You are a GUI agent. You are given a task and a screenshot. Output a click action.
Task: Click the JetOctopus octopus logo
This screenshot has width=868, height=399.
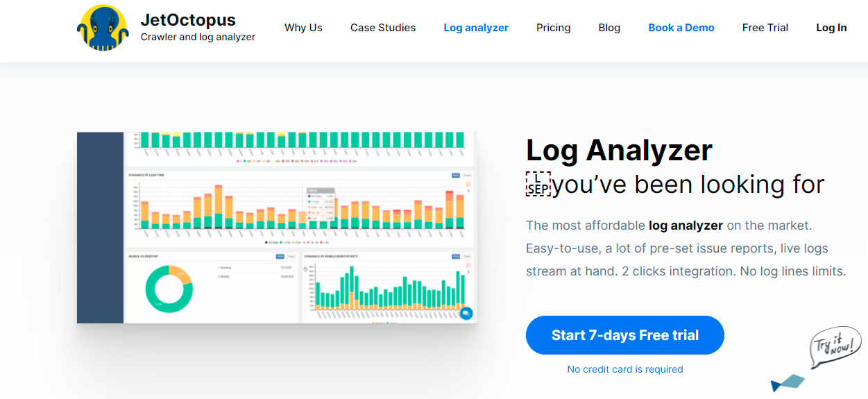103,28
